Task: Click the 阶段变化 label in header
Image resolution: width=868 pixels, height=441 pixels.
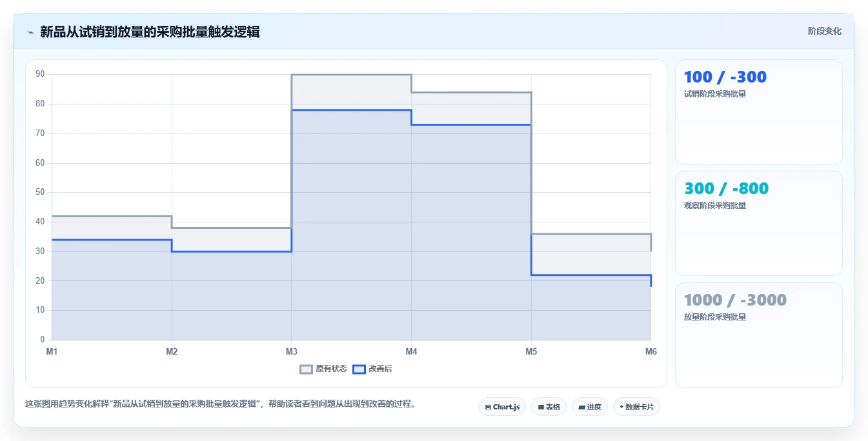Action: (x=824, y=31)
